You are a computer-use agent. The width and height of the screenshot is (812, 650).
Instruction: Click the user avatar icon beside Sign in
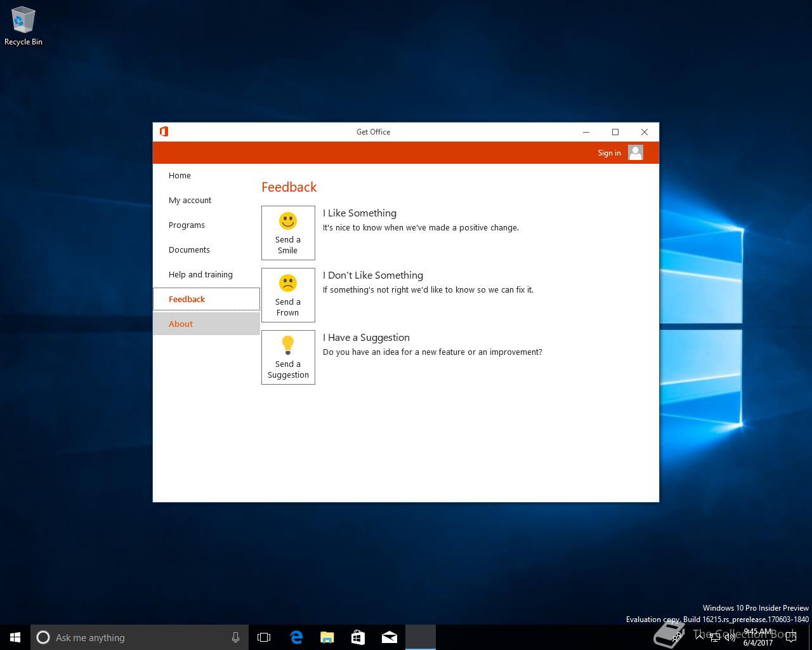pos(636,152)
